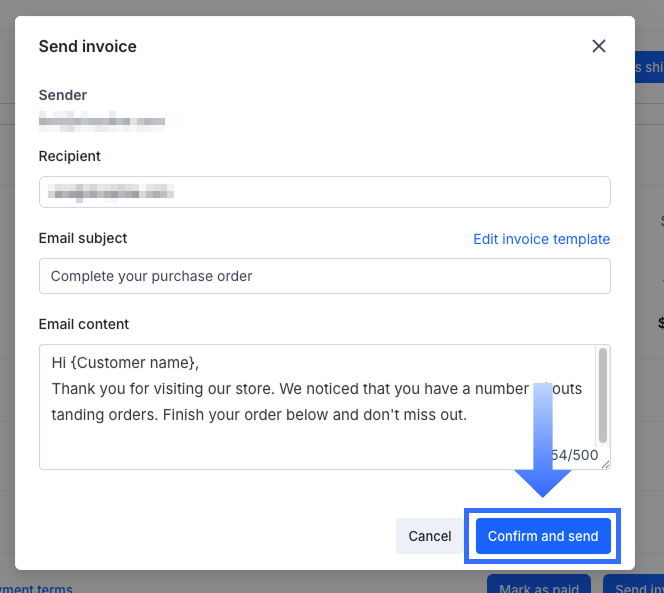This screenshot has width=664, height=593.
Task: Click the blue button at top-right edge
Action: pyautogui.click(x=648, y=67)
